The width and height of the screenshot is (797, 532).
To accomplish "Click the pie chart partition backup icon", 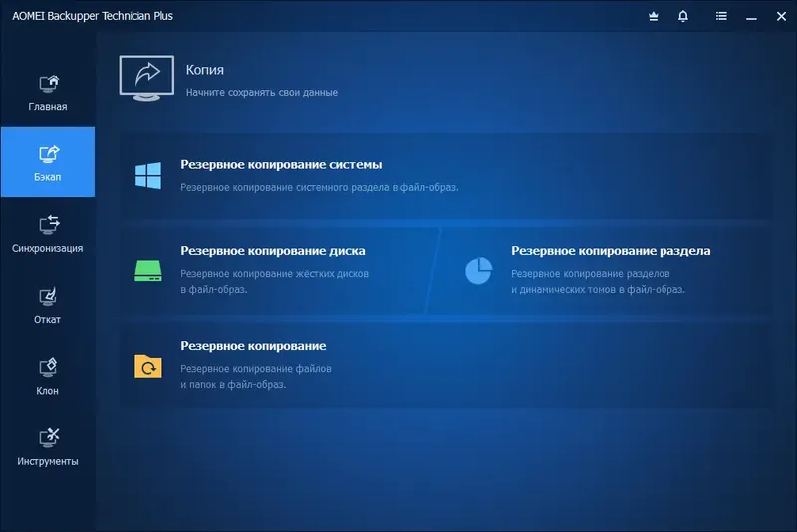I will 479,270.
